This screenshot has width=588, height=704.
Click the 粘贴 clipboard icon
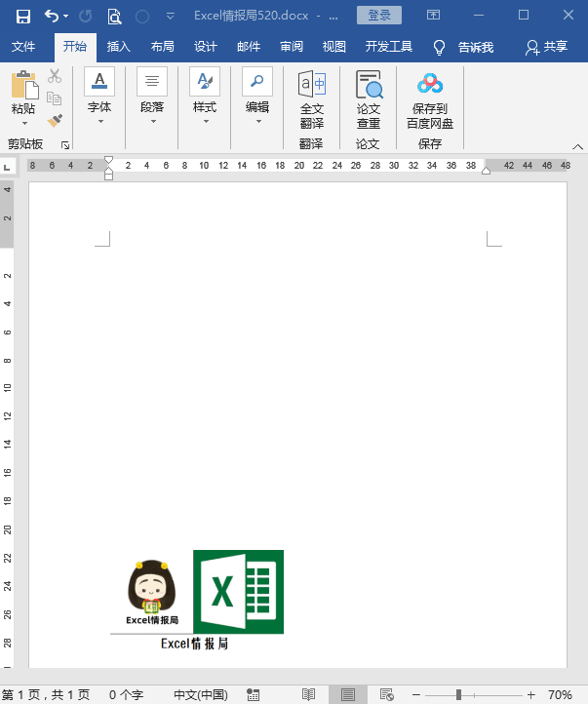point(23,85)
